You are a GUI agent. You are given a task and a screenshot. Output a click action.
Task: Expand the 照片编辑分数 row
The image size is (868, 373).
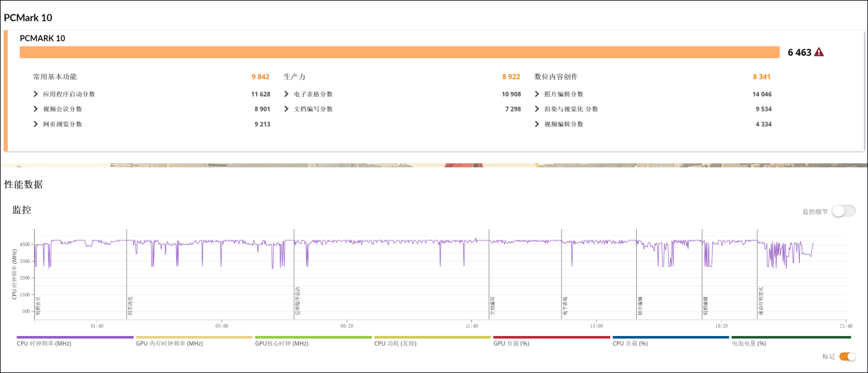[x=537, y=94]
